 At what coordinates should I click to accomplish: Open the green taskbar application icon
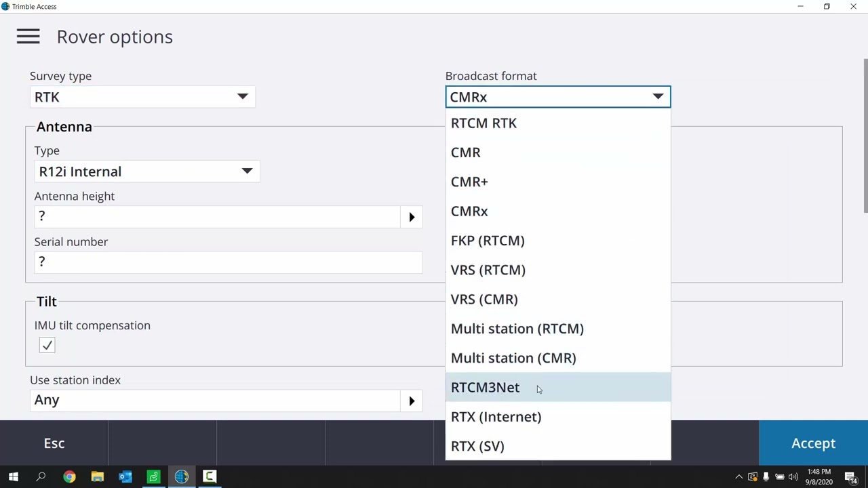153,476
